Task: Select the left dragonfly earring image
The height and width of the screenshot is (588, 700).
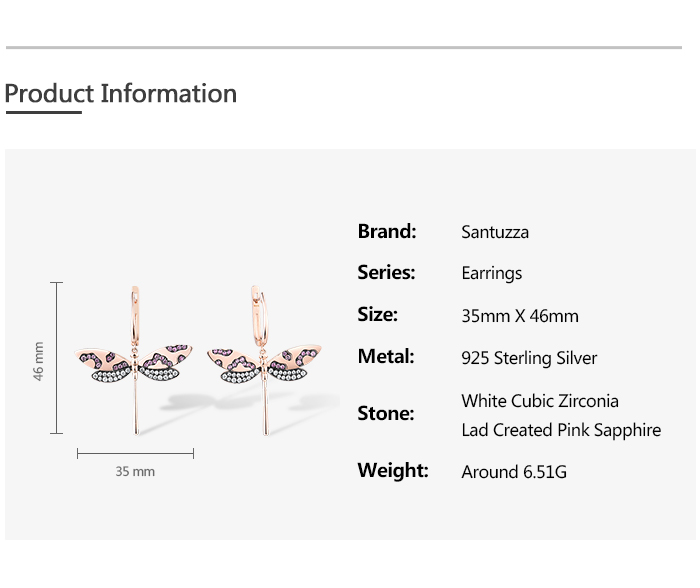Action: [x=135, y=362]
